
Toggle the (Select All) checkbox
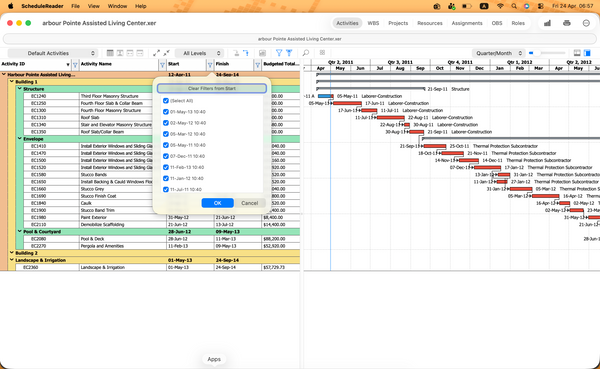(x=166, y=101)
